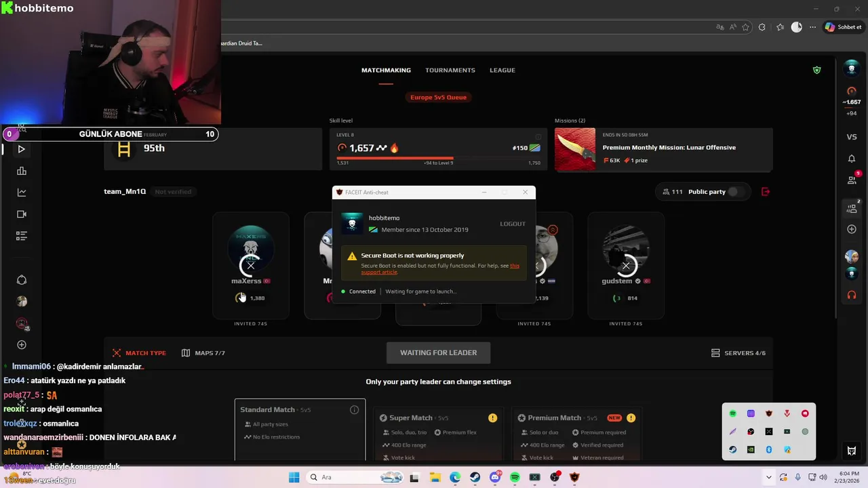
Task: Switch to the MATCHMAKING tab
Action: (386, 70)
